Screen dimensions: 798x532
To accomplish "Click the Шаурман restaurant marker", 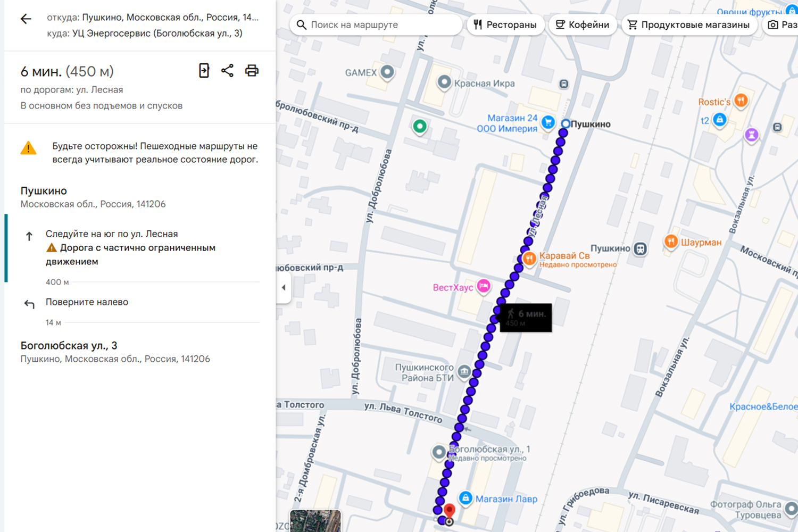I will 671,242.
